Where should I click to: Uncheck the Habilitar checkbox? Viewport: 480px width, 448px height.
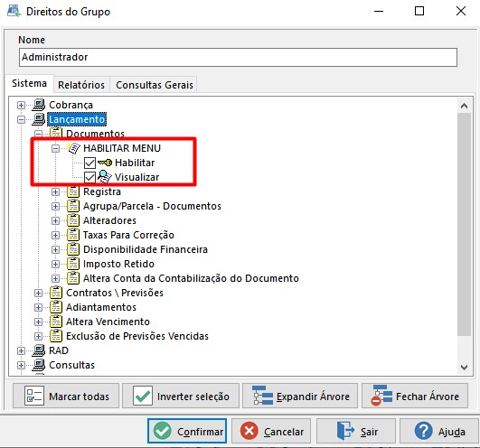pos(89,163)
